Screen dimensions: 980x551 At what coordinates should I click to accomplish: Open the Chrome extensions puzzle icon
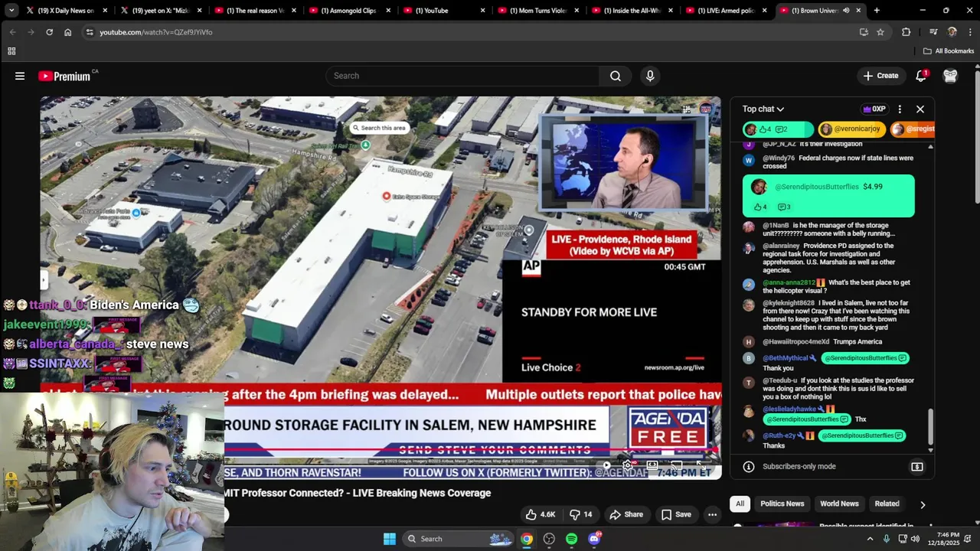tap(906, 32)
